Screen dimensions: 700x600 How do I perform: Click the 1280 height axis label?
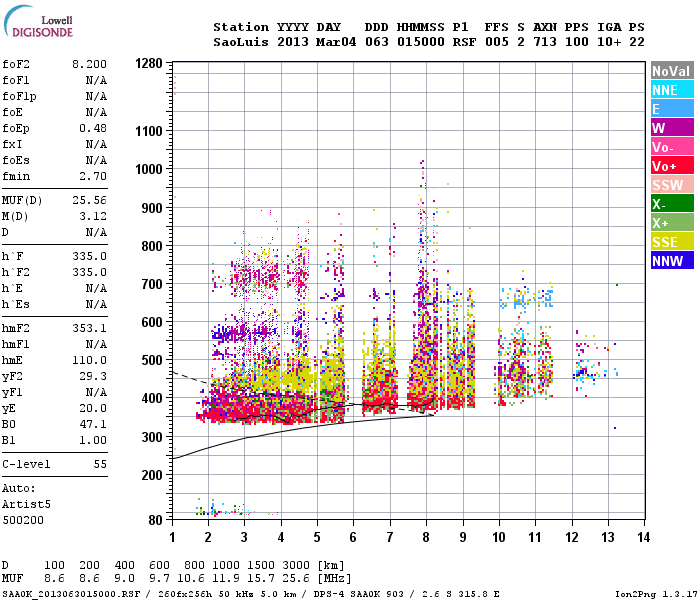coord(149,63)
